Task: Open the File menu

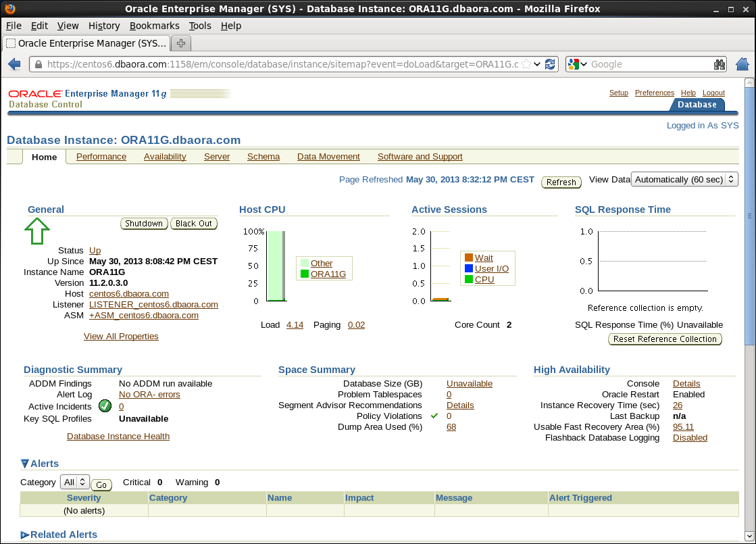Action: pyautogui.click(x=14, y=26)
